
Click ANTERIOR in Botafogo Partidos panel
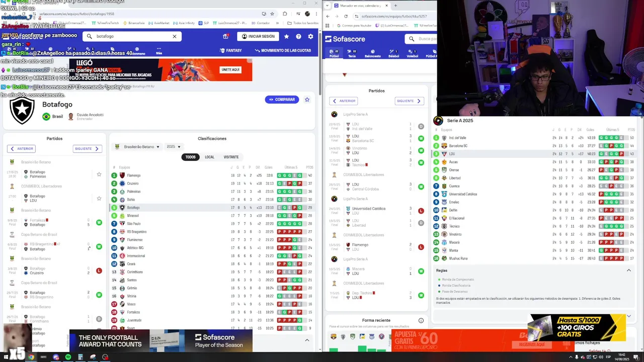[21, 149]
